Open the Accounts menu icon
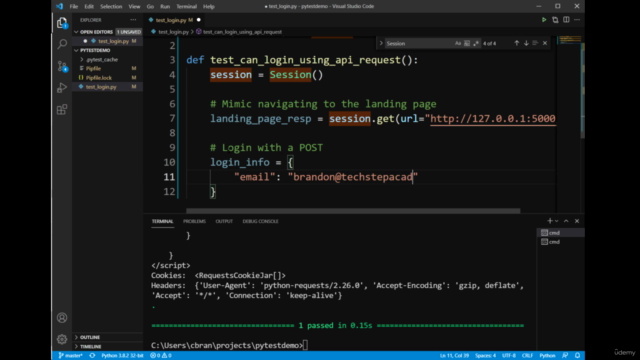 click(62, 318)
